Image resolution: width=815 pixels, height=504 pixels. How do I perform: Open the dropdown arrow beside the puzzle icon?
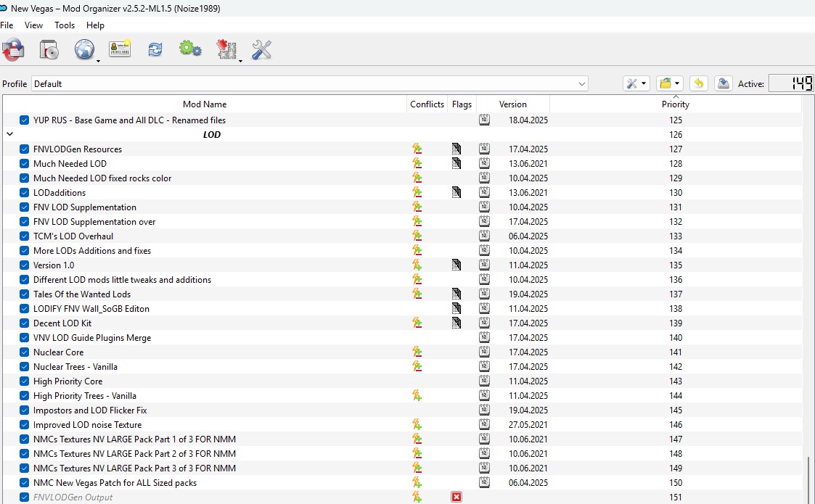240,62
